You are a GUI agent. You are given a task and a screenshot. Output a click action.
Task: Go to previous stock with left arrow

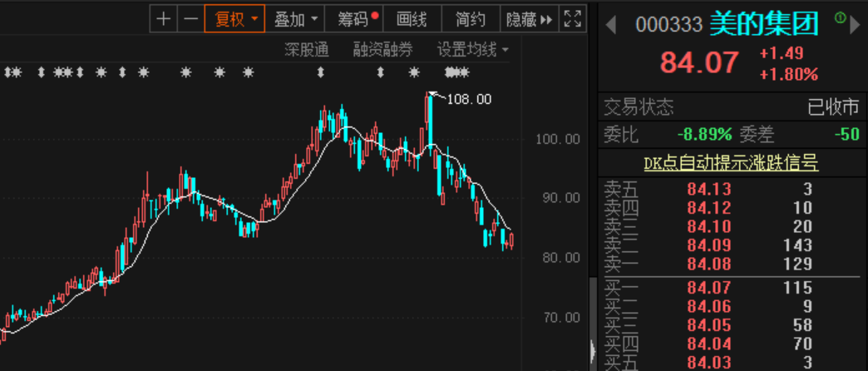point(611,25)
